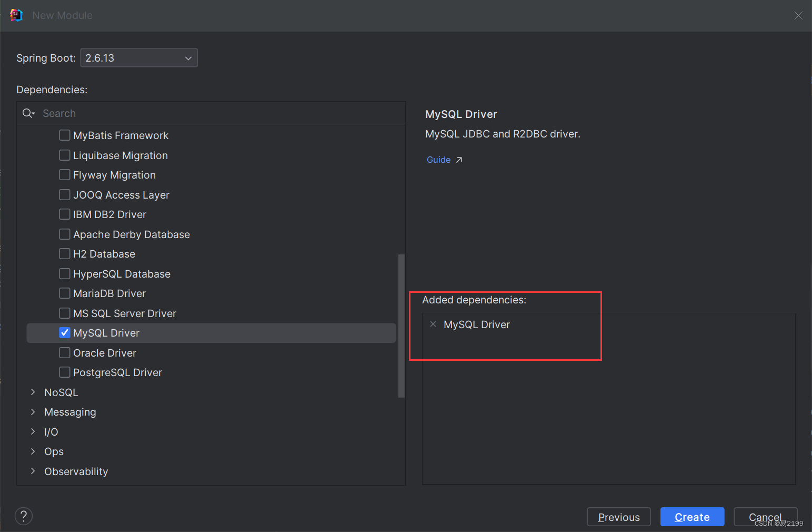Click the IntelliJ IDEA logo icon
The height and width of the screenshot is (532, 812).
click(16, 15)
